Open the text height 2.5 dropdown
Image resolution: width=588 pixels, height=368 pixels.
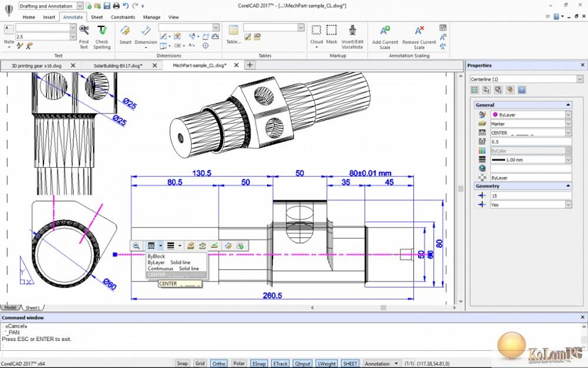tap(73, 37)
